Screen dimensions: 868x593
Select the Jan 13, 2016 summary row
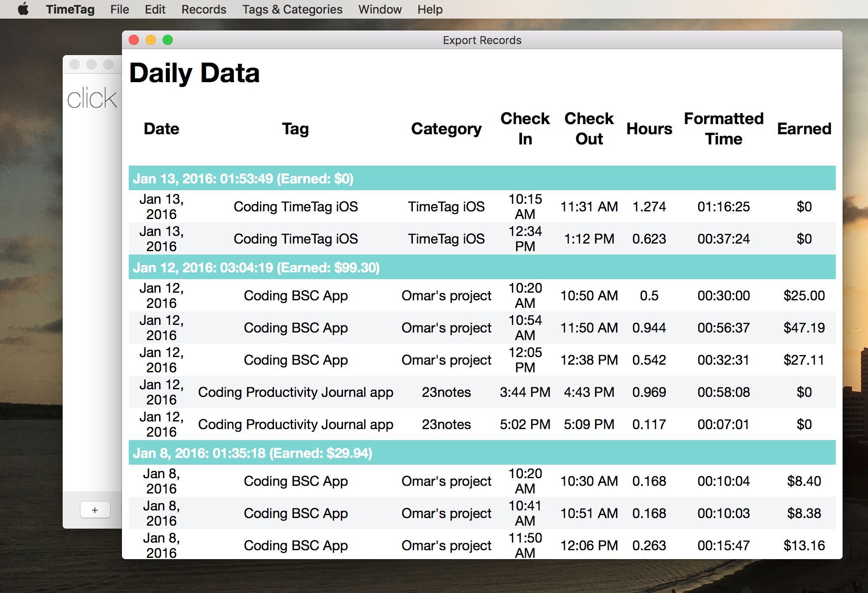click(x=482, y=178)
